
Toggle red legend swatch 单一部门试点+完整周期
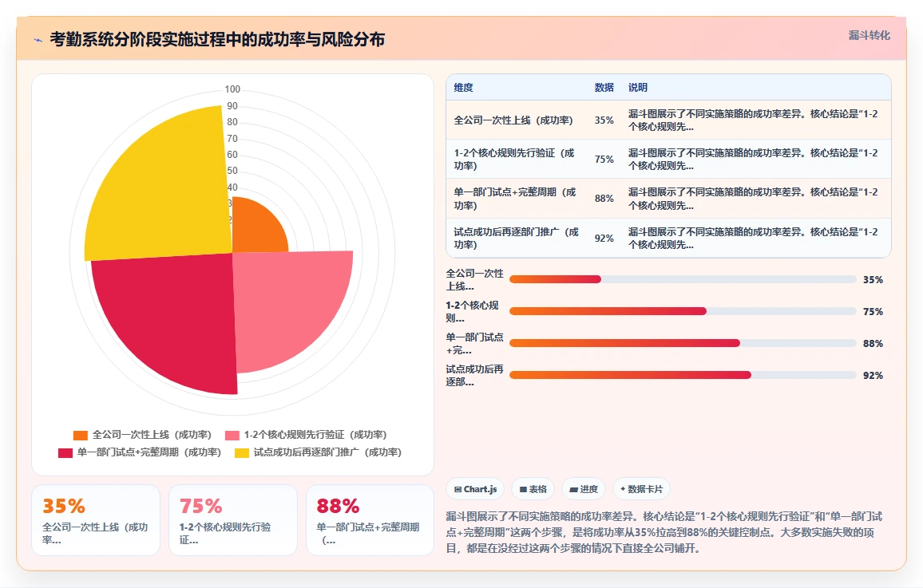click(x=65, y=452)
